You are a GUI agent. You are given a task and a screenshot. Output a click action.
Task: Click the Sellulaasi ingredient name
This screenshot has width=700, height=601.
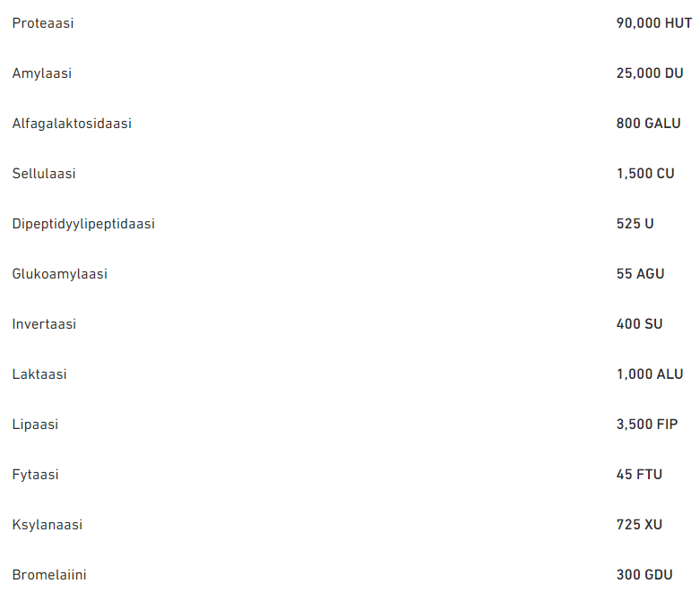click(x=44, y=174)
